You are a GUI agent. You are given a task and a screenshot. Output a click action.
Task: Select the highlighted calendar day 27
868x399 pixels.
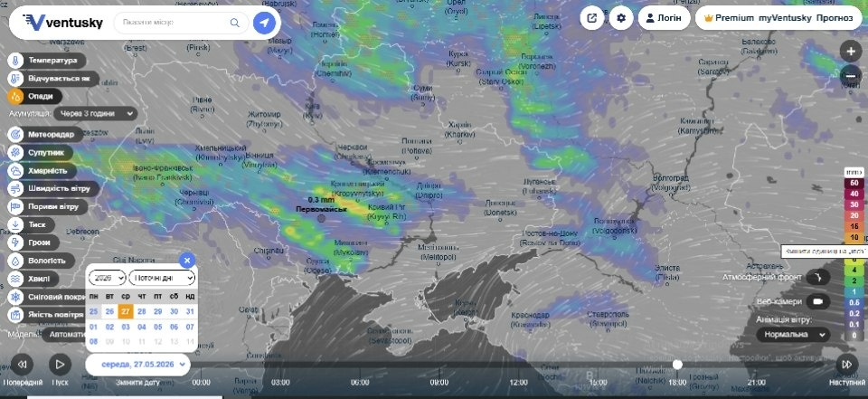pos(126,311)
